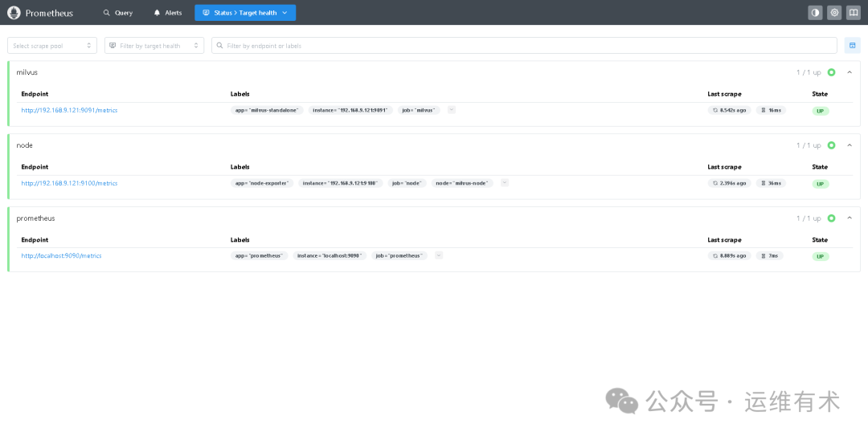The width and height of the screenshot is (868, 436).
Task: Collapse the milvus scrape pool
Action: click(850, 72)
